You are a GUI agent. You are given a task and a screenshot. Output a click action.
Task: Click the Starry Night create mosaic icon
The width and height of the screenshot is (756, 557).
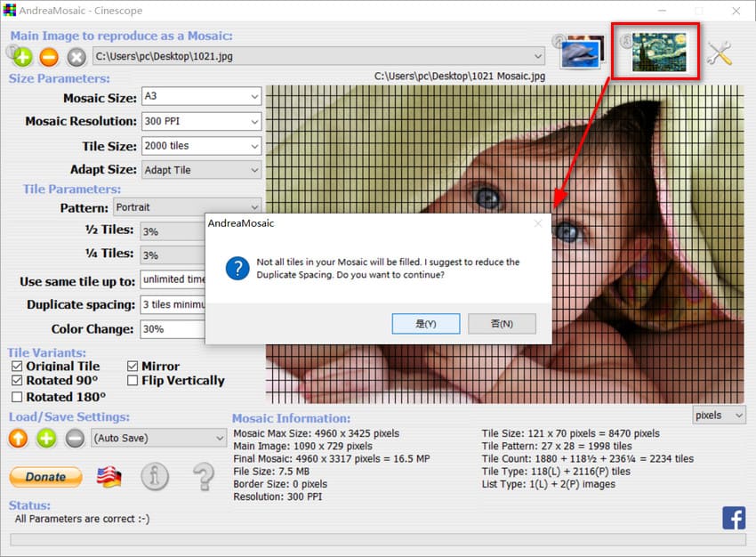pyautogui.click(x=658, y=52)
